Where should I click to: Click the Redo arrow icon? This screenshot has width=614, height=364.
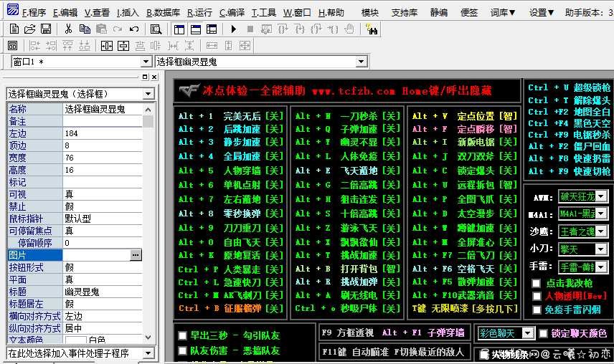(x=117, y=29)
